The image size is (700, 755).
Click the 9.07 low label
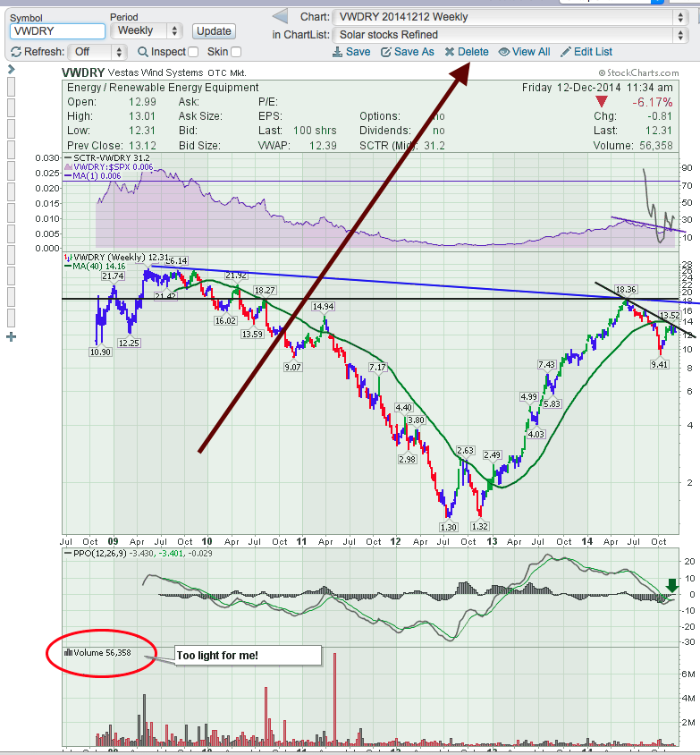click(x=292, y=367)
